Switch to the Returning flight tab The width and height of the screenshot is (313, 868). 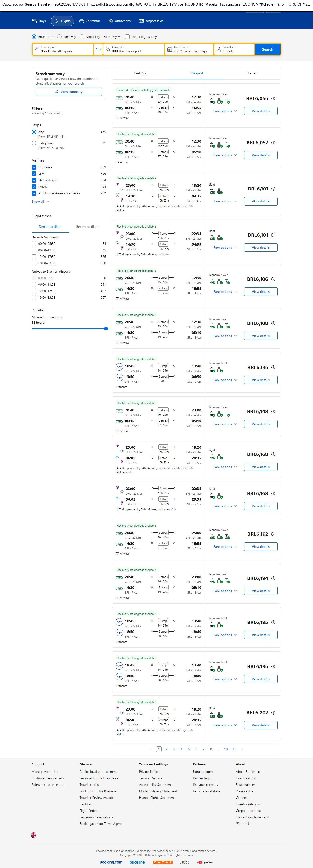(87, 227)
